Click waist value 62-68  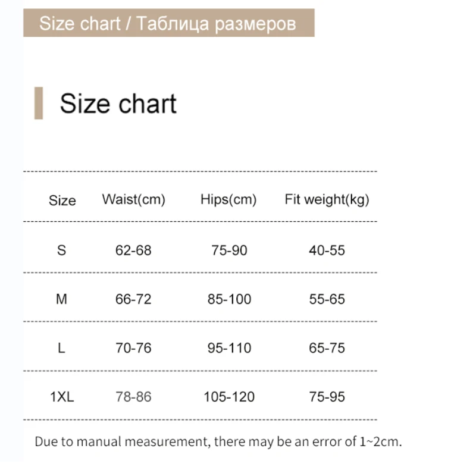[133, 250]
